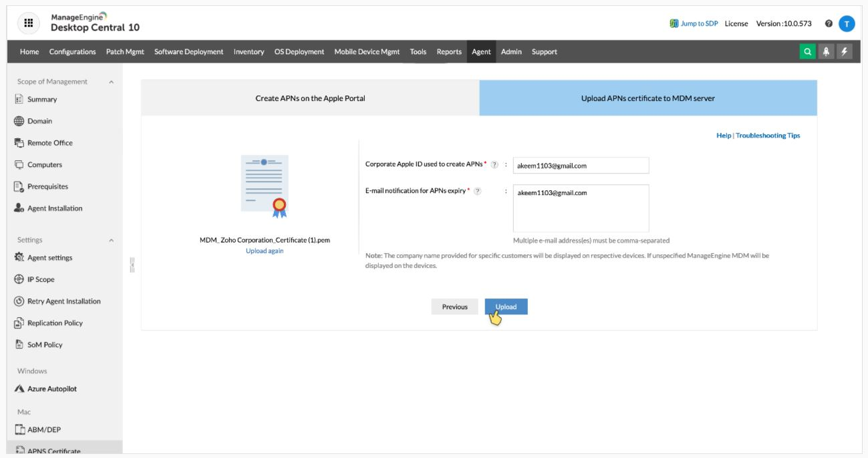Click the Upload button
868x458 pixels.
[x=506, y=306]
